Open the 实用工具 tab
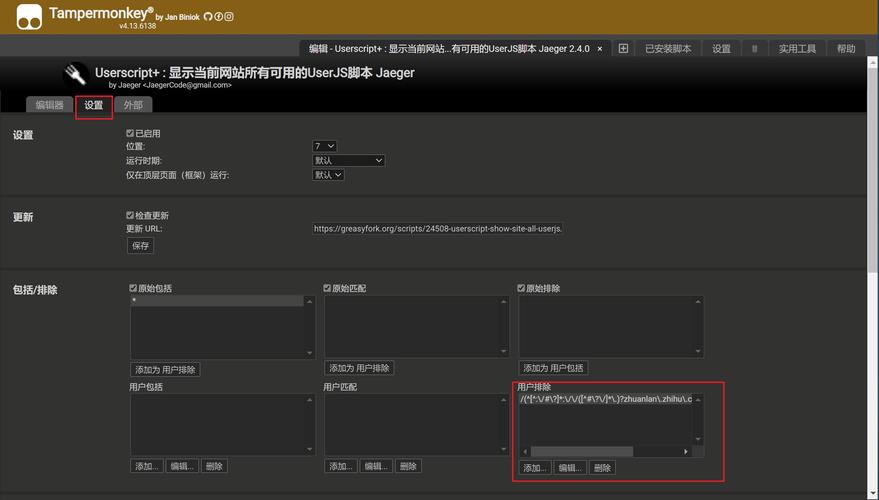This screenshot has height=500, width=879. (797, 49)
